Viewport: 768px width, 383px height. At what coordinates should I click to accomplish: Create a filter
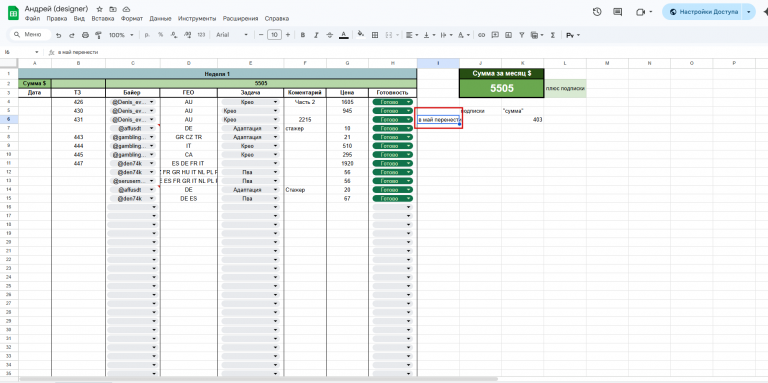(522, 35)
